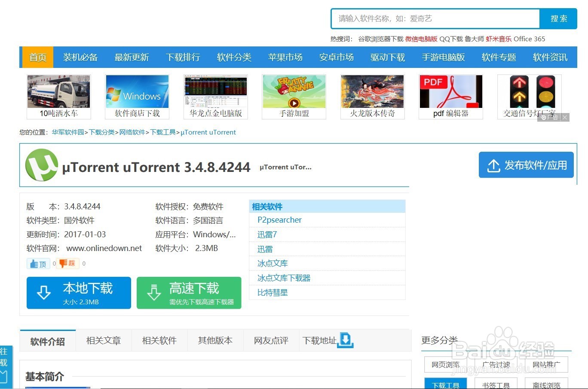
Task: Click hot search 微信电脑版
Action: [x=421, y=39]
